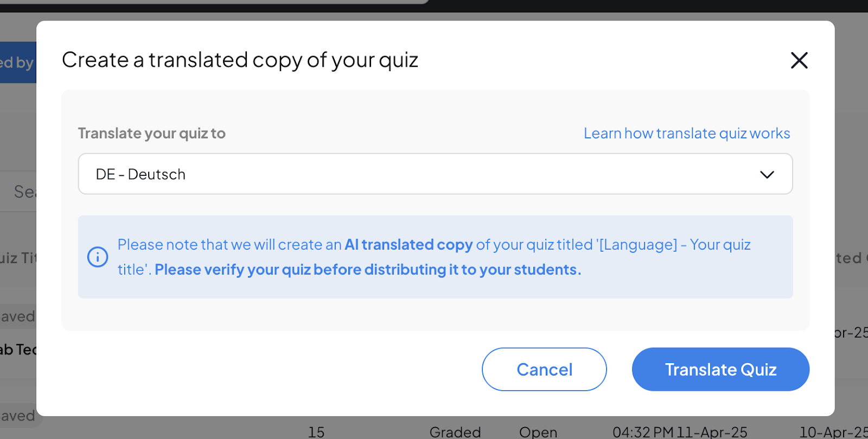The height and width of the screenshot is (439, 868).
Task: Click the '10-Apr-25' date cell
Action: pos(833,432)
